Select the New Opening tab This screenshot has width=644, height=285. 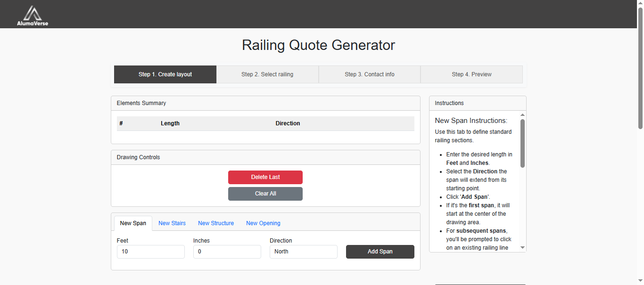click(263, 223)
